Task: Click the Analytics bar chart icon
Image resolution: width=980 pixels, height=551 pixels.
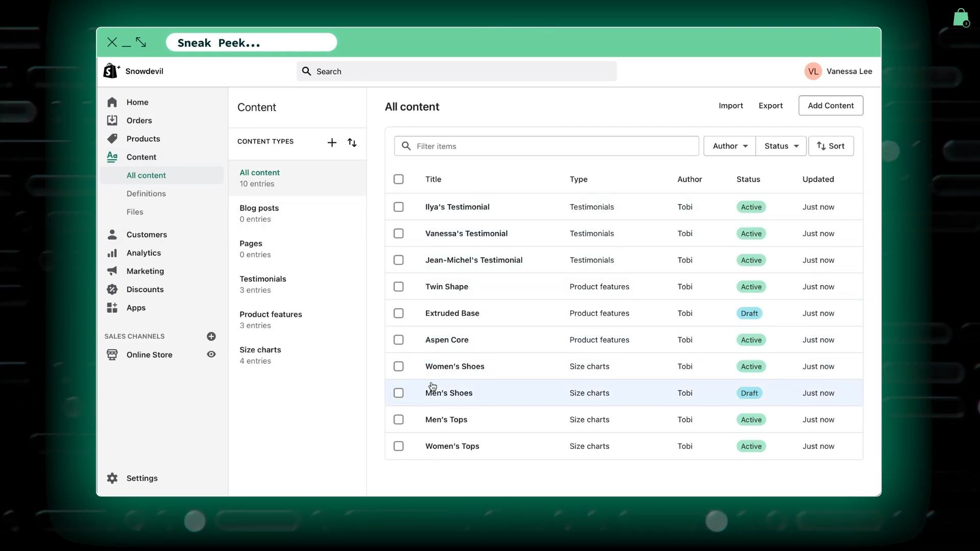Action: (x=112, y=253)
